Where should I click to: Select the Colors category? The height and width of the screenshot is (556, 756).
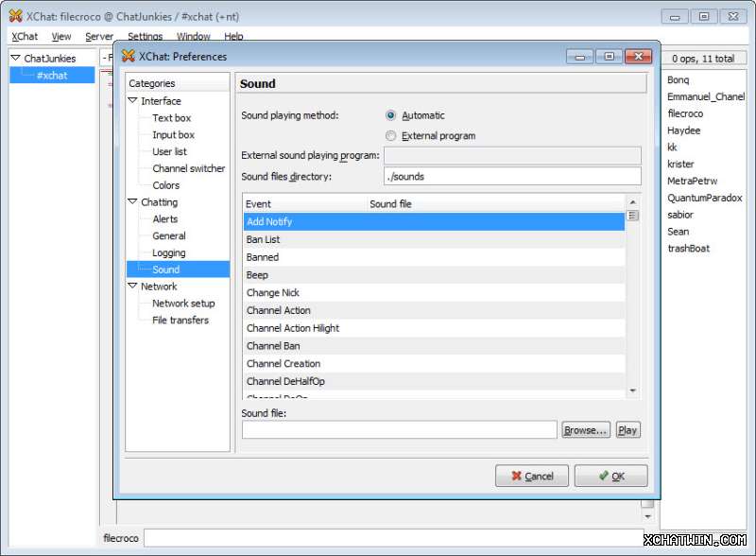point(166,185)
